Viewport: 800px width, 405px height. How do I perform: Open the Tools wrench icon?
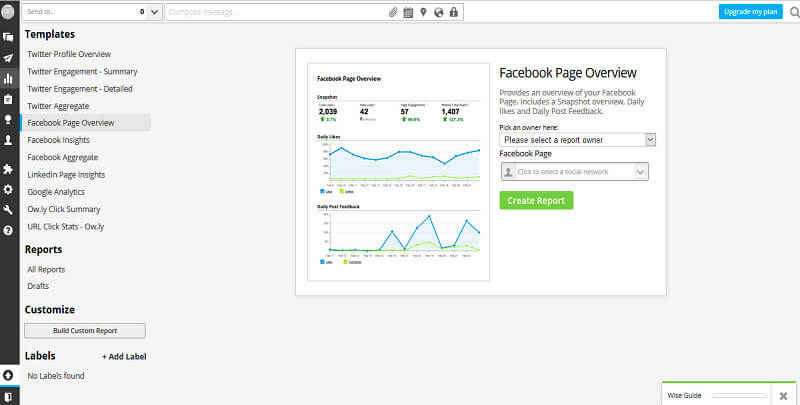point(8,210)
